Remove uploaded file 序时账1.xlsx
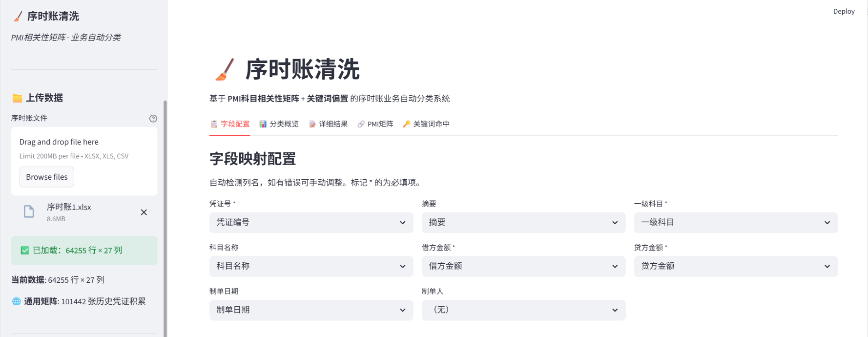868x337 pixels. pos(144,212)
